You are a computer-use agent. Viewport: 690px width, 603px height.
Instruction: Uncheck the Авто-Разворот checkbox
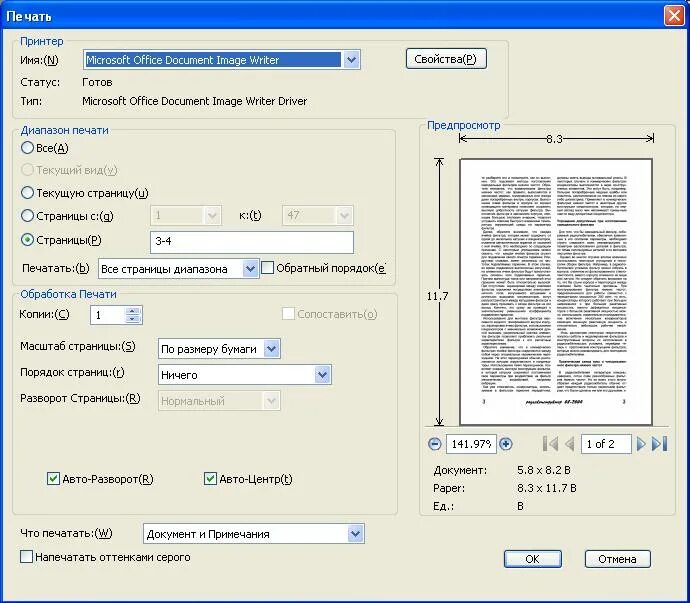[x=53, y=478]
